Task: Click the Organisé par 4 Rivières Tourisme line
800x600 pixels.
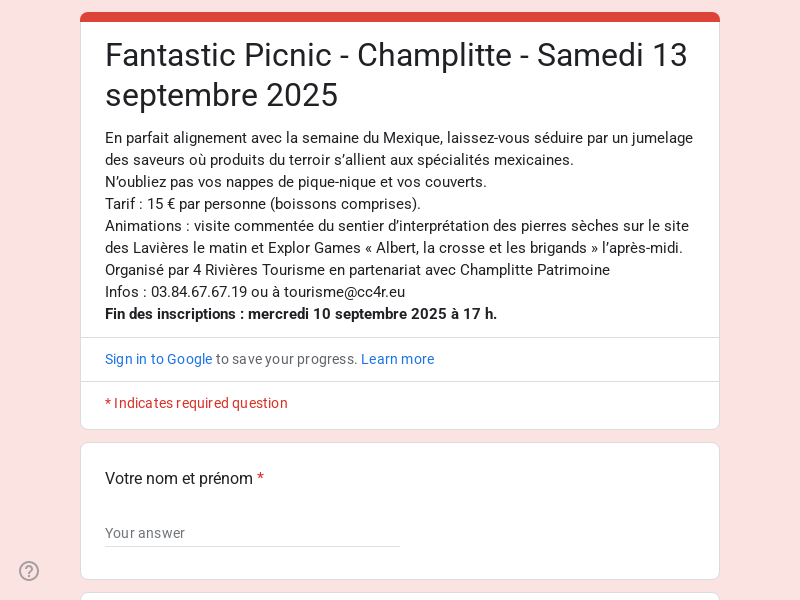Action: pos(357,270)
